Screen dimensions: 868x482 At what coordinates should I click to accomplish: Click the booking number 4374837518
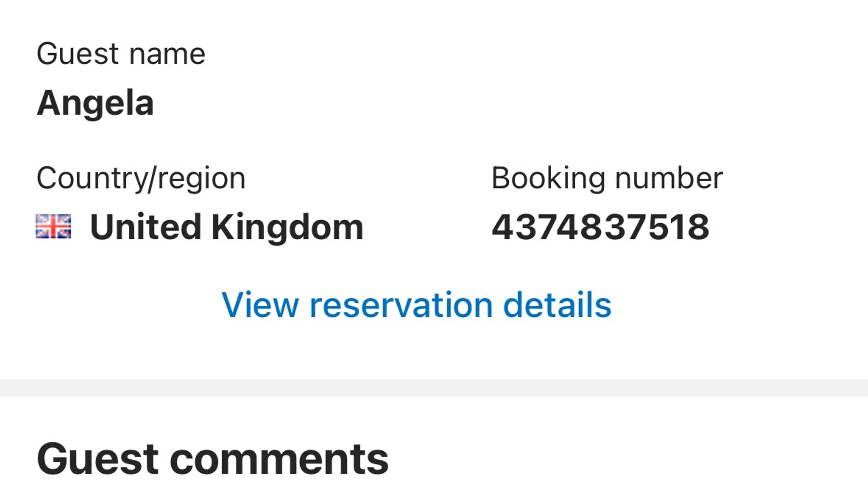pyautogui.click(x=600, y=227)
